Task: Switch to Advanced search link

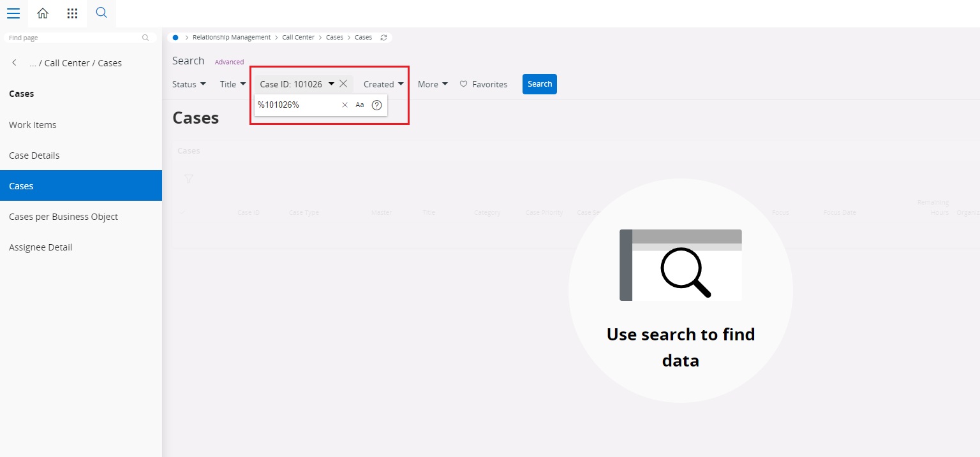Action: pos(229,62)
